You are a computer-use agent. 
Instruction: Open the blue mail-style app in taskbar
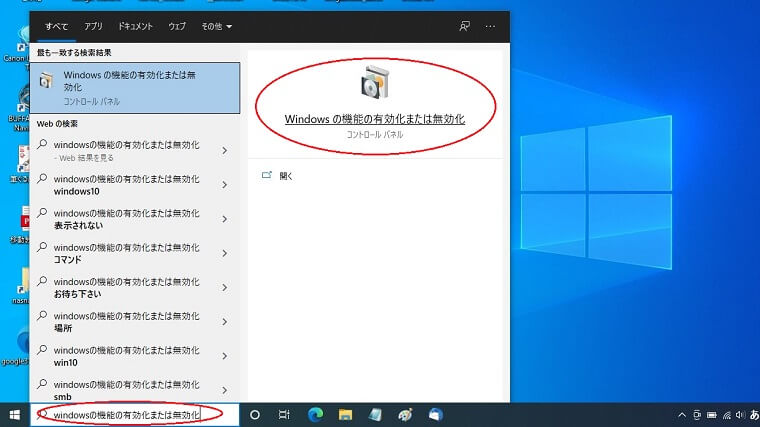(x=435, y=415)
